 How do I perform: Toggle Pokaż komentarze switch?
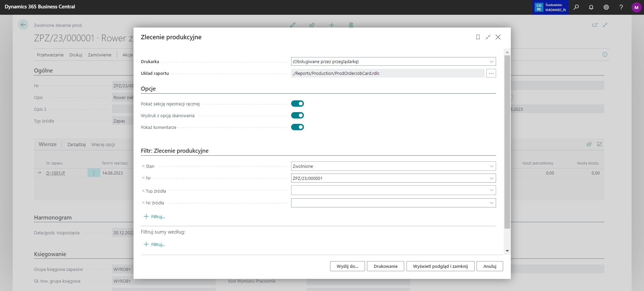pyautogui.click(x=298, y=127)
